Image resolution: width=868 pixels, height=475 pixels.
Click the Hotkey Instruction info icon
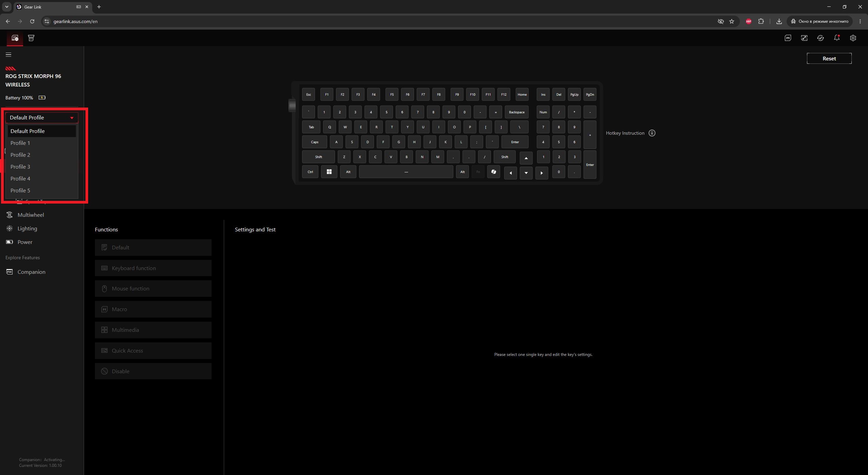coord(652,133)
